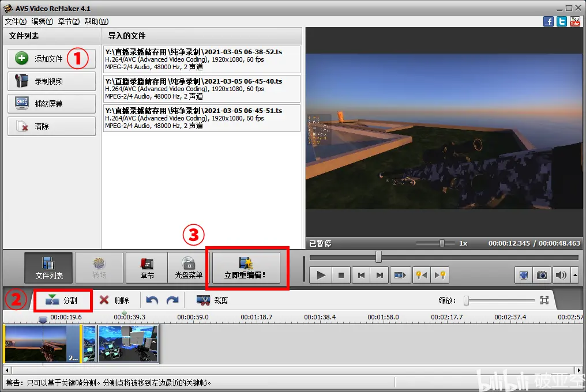Click the 录制视频 (Record video) button

click(x=51, y=81)
